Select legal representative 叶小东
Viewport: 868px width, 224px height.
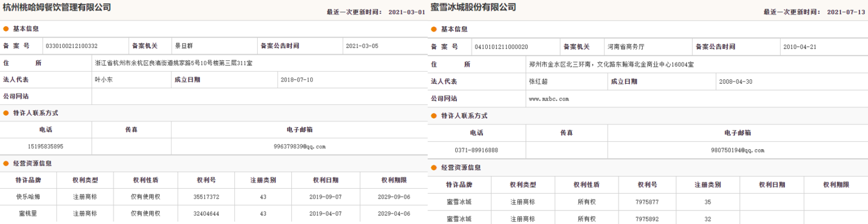point(104,79)
